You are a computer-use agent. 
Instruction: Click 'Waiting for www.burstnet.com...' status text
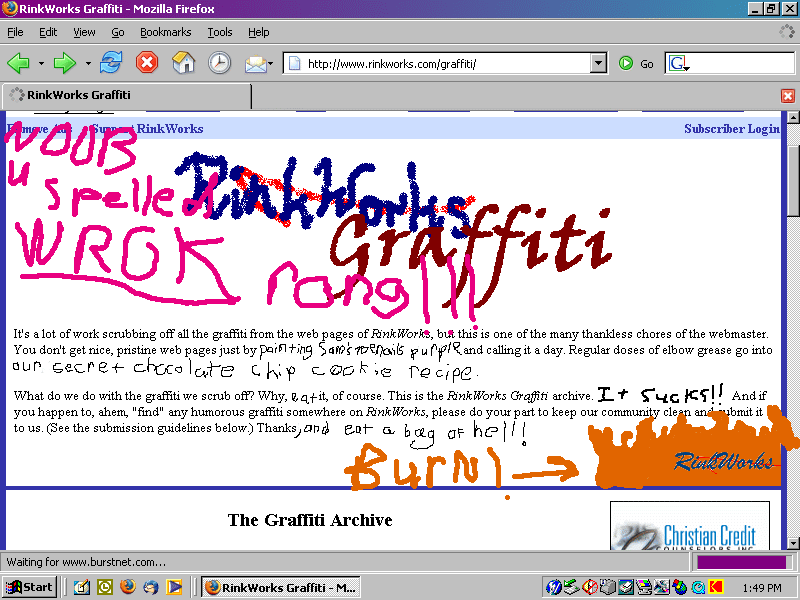[x=86, y=562]
